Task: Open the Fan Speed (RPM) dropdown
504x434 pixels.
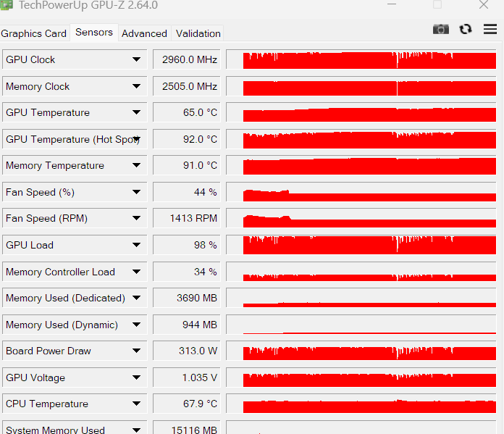Action: [136, 218]
